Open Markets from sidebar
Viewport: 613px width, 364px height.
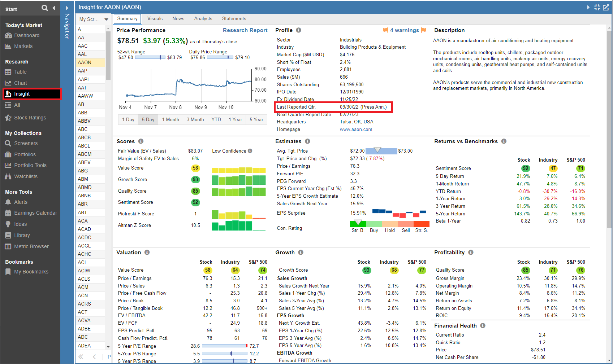(x=19, y=46)
